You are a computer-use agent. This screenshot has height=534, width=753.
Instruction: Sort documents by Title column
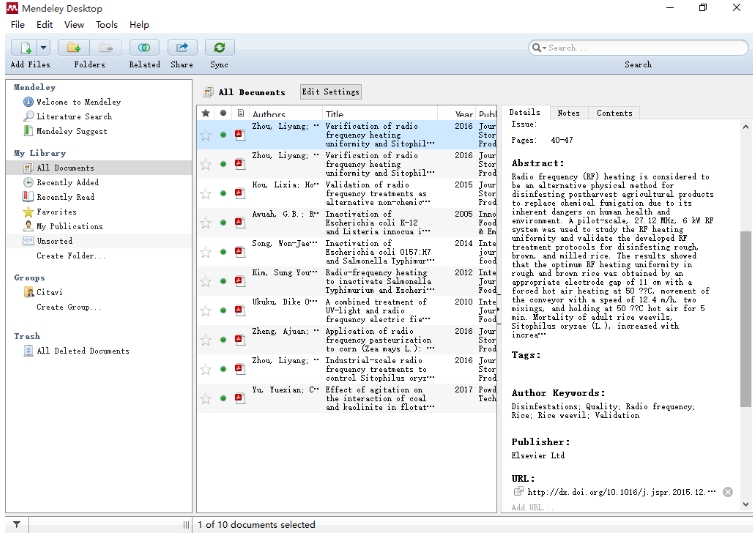tap(379, 113)
